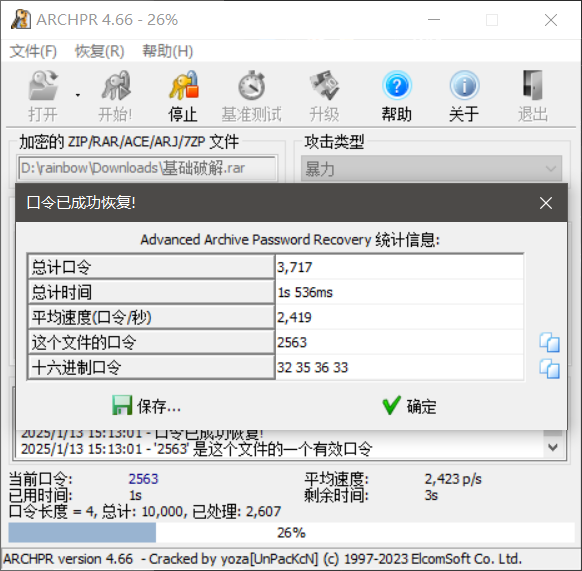Click the statistics heading text
This screenshot has height=571, width=582.
coord(290,239)
